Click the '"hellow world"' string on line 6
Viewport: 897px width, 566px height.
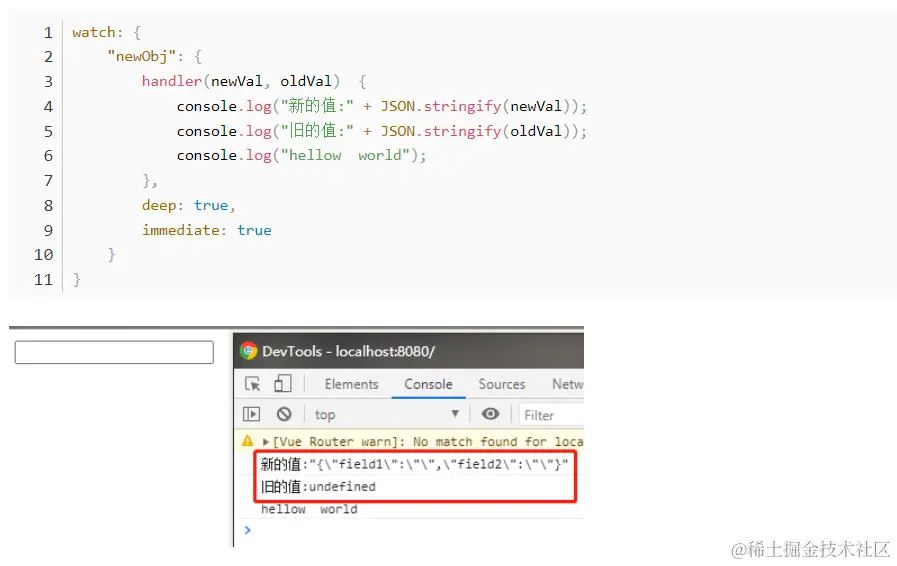pos(345,156)
